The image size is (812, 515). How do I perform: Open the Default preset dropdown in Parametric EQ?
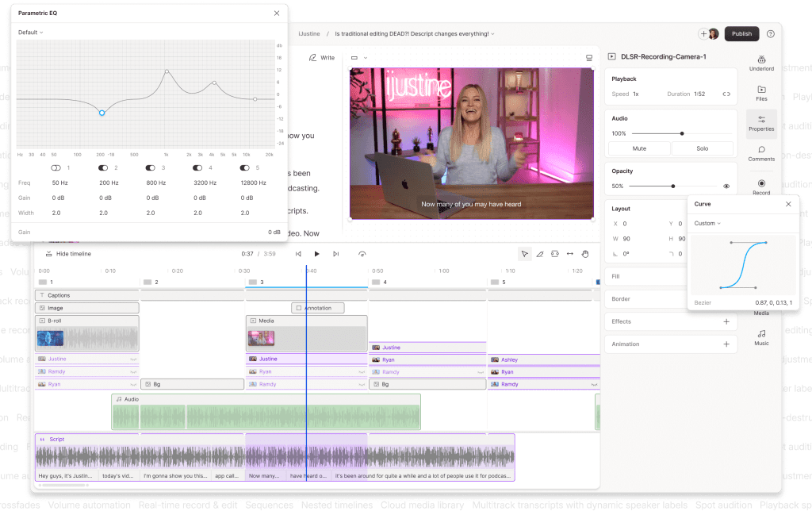31,33
